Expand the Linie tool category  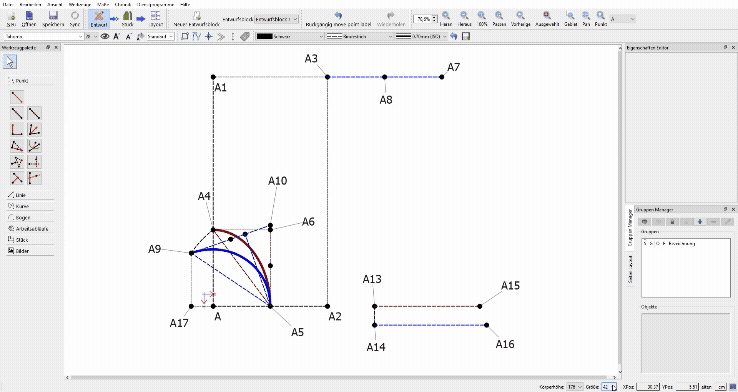coord(30,195)
